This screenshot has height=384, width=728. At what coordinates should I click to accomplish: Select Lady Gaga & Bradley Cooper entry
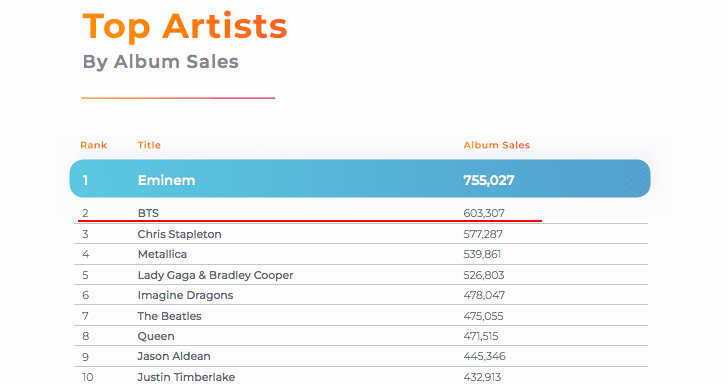[x=215, y=275]
